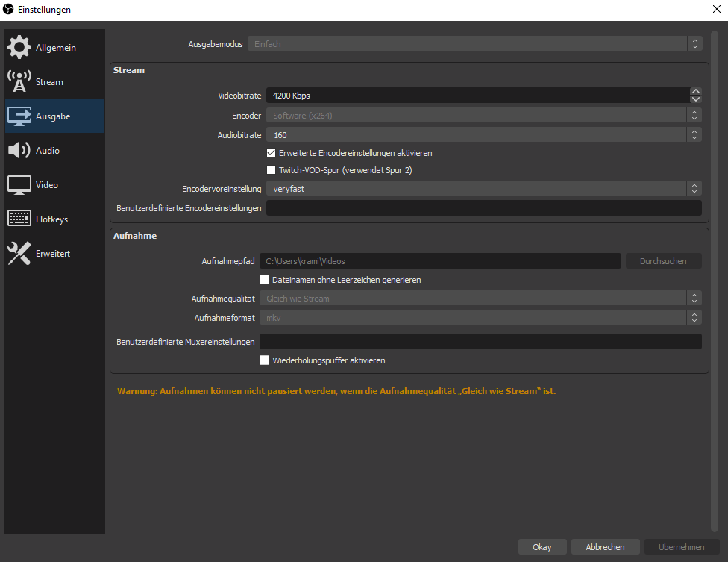Disable Erweiterte Encodereinstellungen aktivieren checkbox
This screenshot has width=728, height=562.
pyautogui.click(x=272, y=153)
